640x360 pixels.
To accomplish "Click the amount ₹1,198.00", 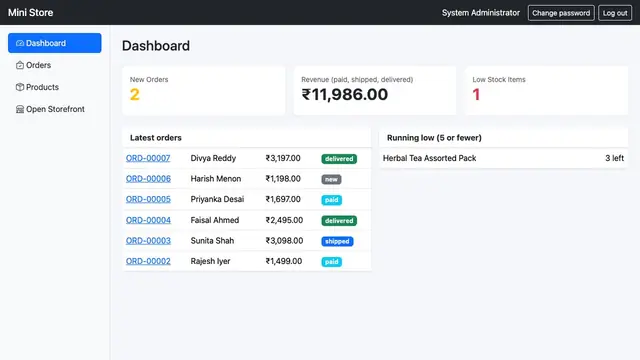I will coord(283,179).
